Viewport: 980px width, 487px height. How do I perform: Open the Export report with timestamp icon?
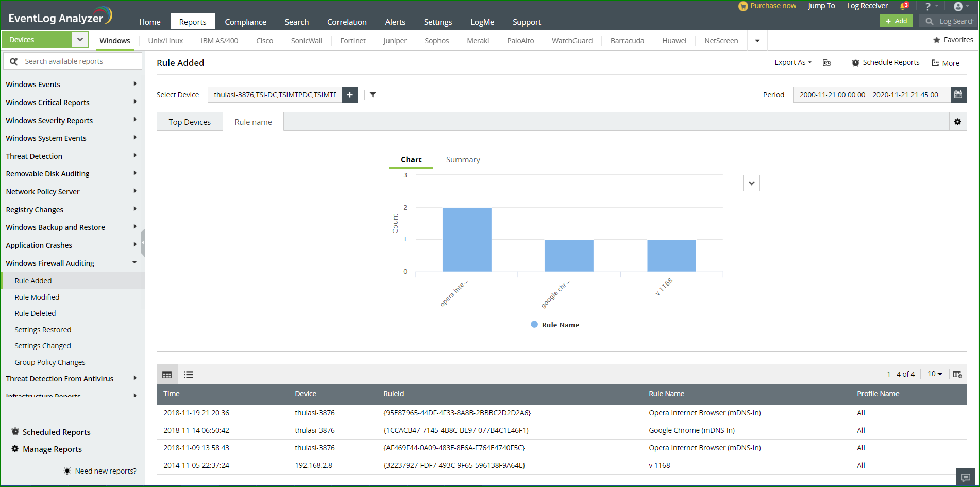point(827,62)
